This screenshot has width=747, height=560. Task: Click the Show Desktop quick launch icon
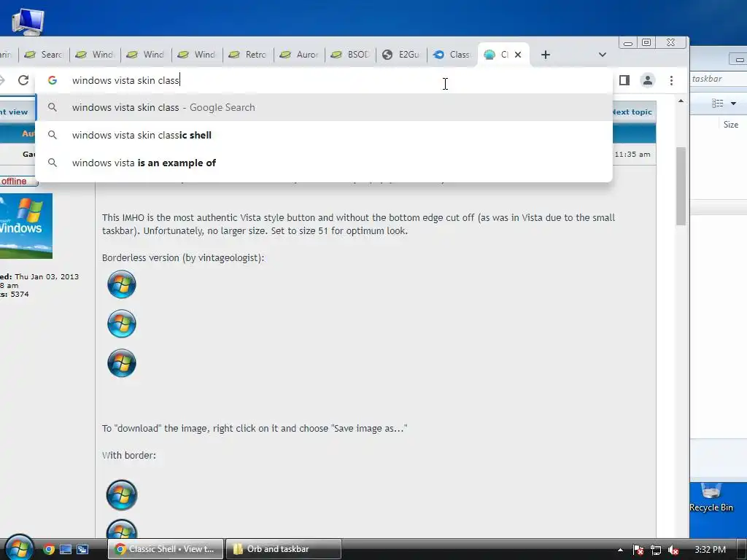click(66, 550)
